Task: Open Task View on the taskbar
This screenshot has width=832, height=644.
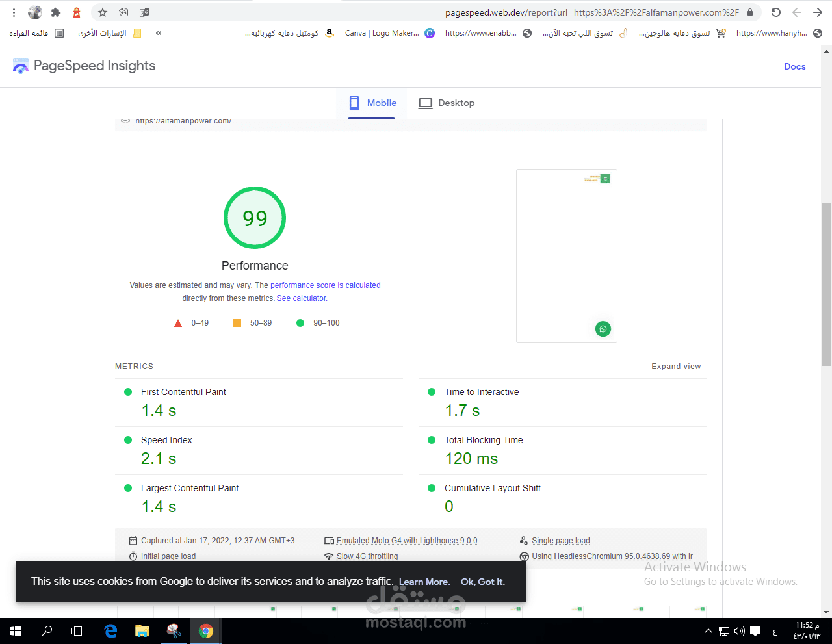Action: pos(78,631)
